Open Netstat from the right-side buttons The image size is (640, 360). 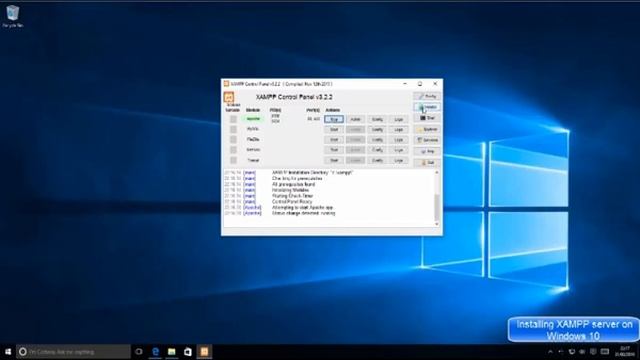coord(427,107)
